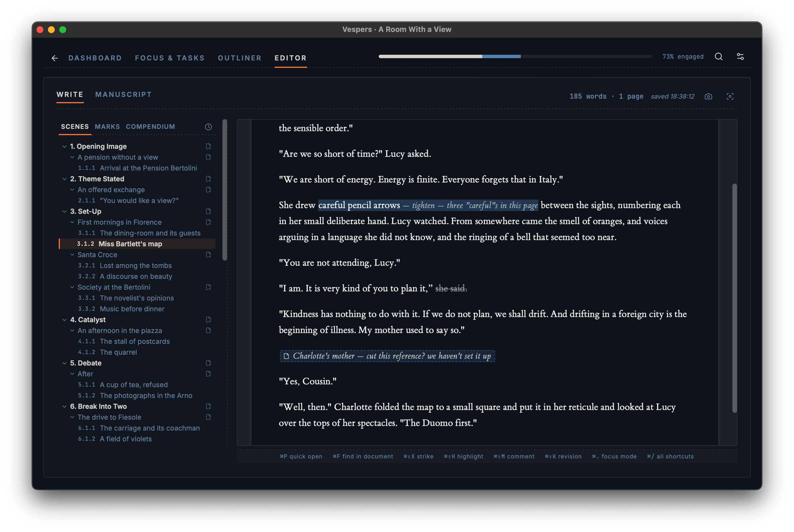Open scene 3.1.2 Miss Bartlett's map
This screenshot has height=532, width=794.
[137, 243]
